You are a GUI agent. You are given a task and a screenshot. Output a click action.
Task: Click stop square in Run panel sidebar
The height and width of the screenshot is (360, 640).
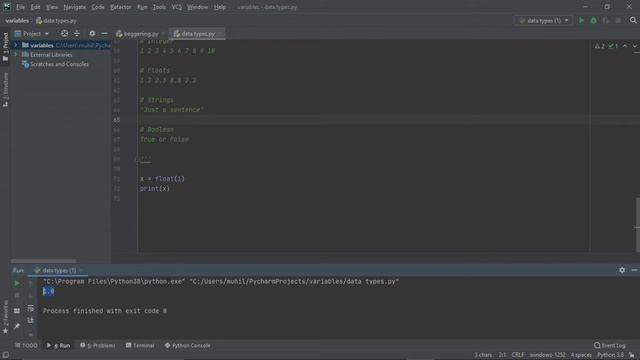[x=17, y=295]
